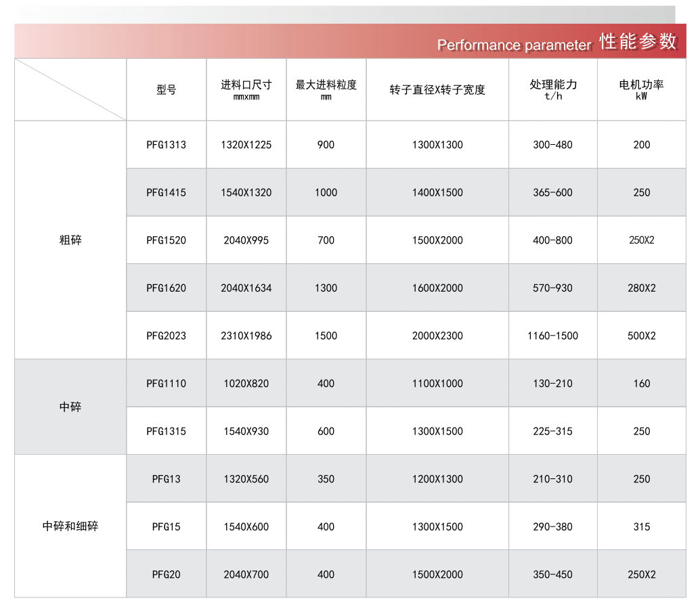Image resolution: width=700 pixels, height=609 pixels.
Task: Click the PFG15 model cell
Action: click(166, 526)
